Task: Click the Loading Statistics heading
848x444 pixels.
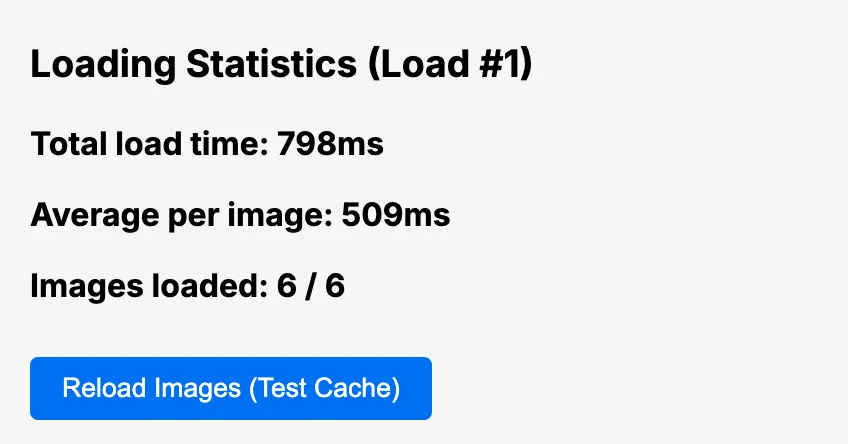Action: pyautogui.click(x=281, y=65)
